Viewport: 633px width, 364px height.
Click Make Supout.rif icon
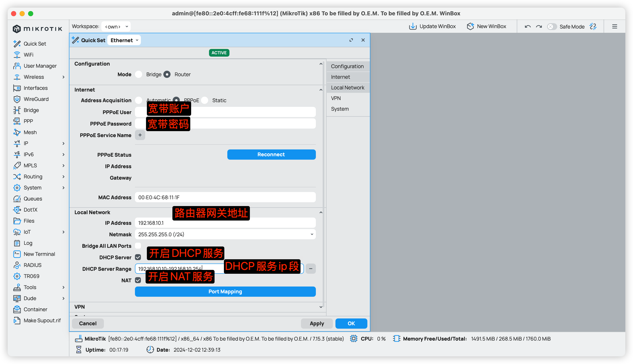click(17, 320)
